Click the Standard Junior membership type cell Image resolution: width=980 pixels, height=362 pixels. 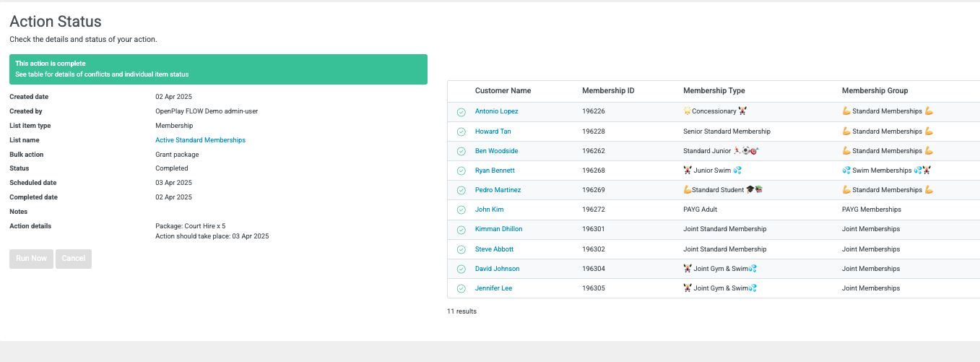click(x=721, y=151)
